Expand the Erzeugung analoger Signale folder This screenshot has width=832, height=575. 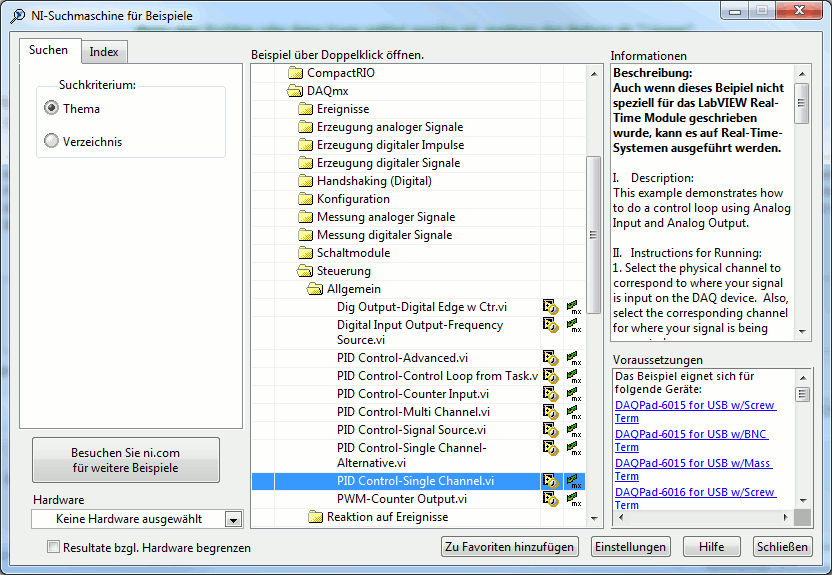point(305,127)
